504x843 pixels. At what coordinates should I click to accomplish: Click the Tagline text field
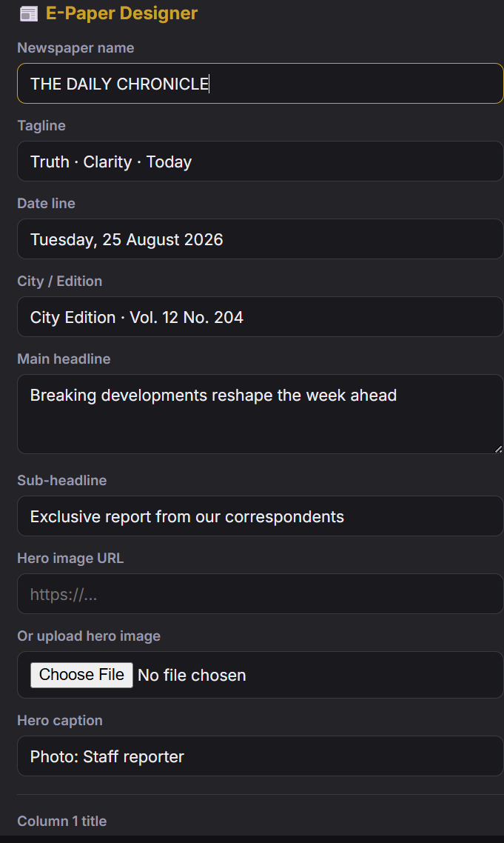point(260,161)
